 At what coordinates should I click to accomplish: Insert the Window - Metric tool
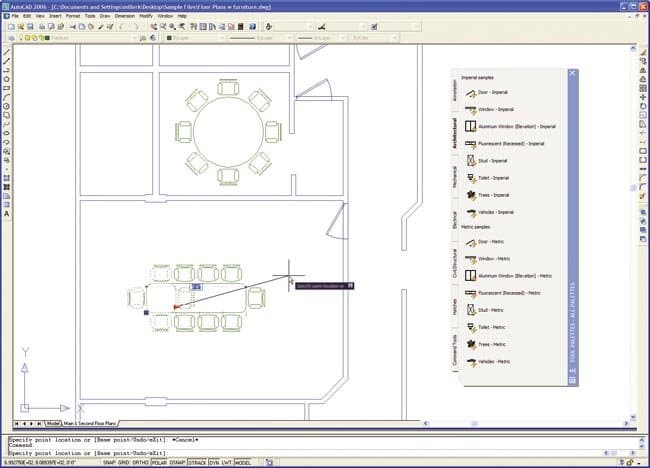488,259
